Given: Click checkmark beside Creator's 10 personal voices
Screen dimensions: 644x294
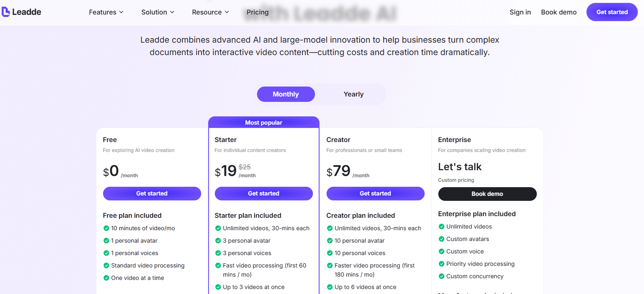Looking at the screenshot, I should coord(330,253).
